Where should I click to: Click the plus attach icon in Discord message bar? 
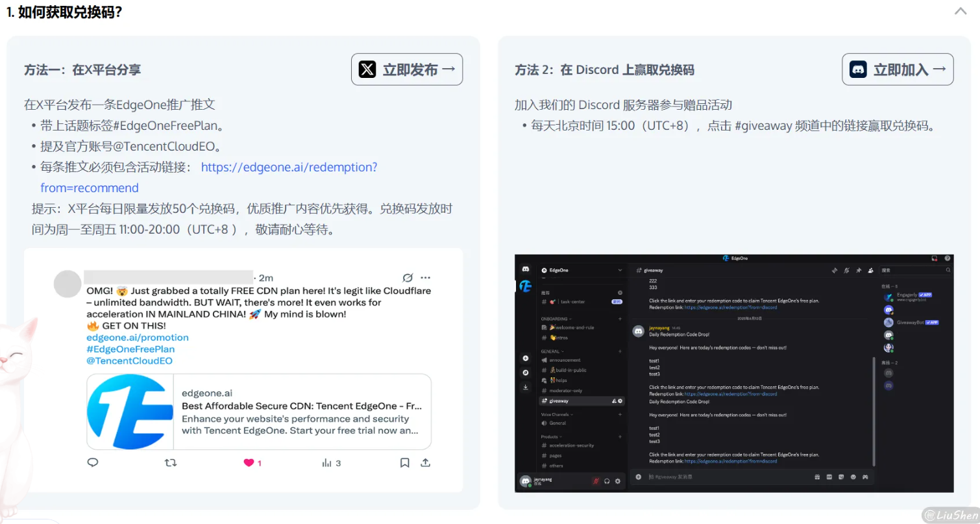pyautogui.click(x=639, y=477)
